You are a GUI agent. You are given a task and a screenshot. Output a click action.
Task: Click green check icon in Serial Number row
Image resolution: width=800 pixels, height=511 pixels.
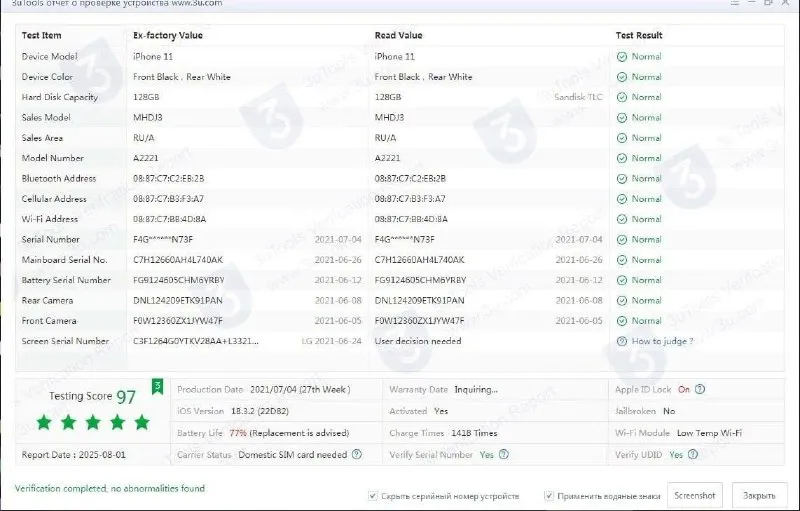tap(621, 240)
